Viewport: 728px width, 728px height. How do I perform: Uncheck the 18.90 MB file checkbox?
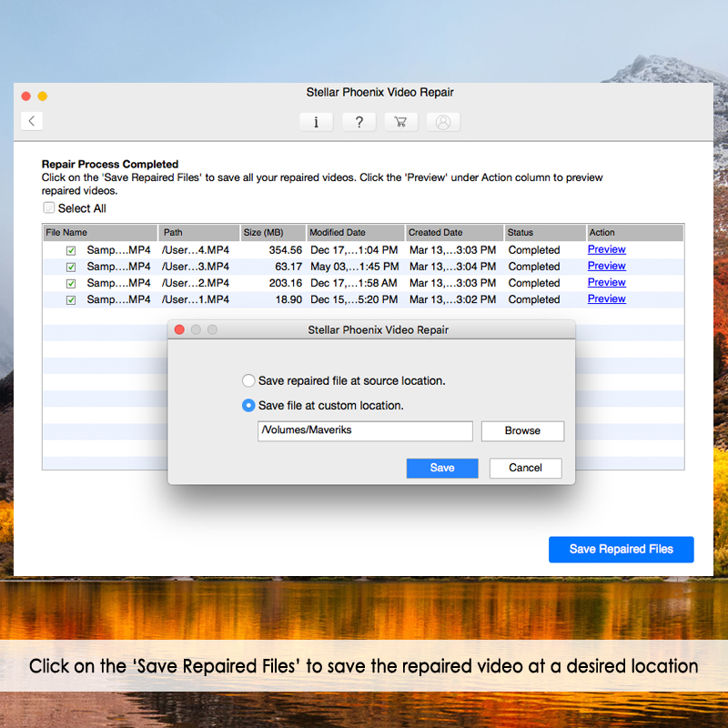click(x=71, y=300)
